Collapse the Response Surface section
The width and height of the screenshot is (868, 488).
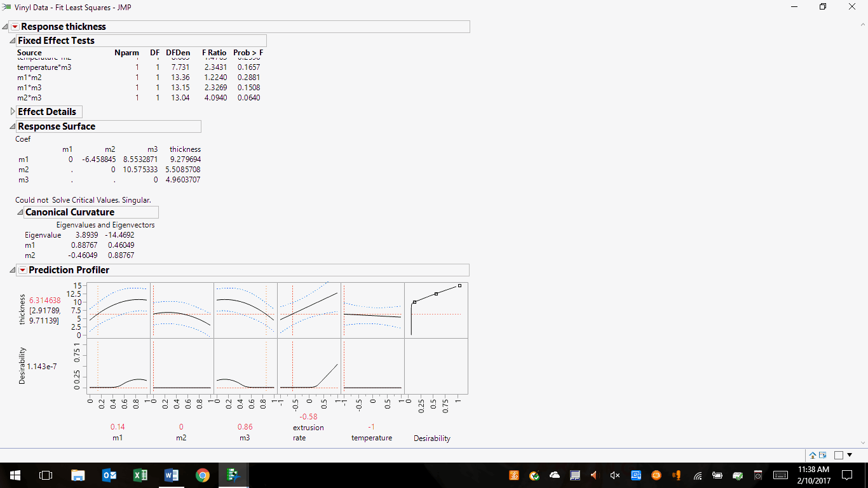13,126
